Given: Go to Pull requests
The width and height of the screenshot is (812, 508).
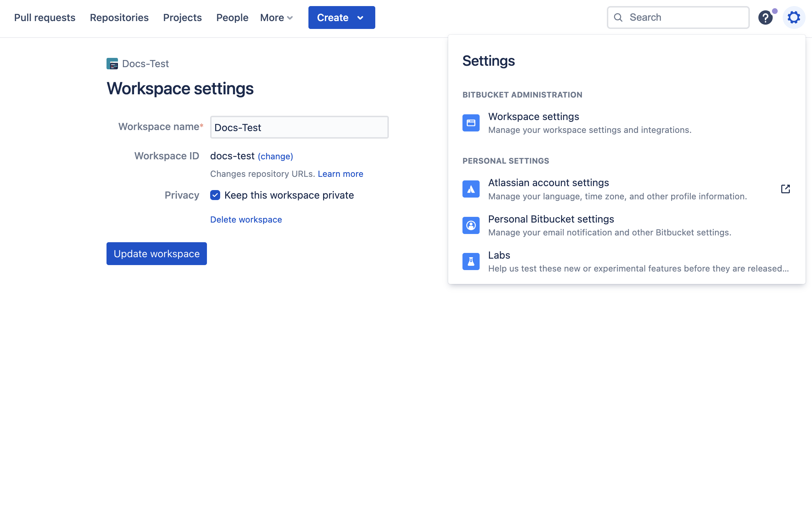Looking at the screenshot, I should [45, 18].
